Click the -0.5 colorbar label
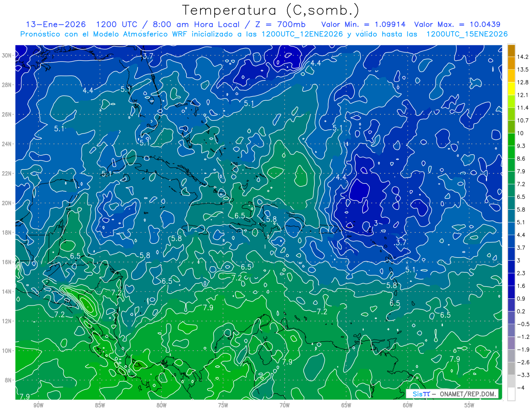 [523, 324]
